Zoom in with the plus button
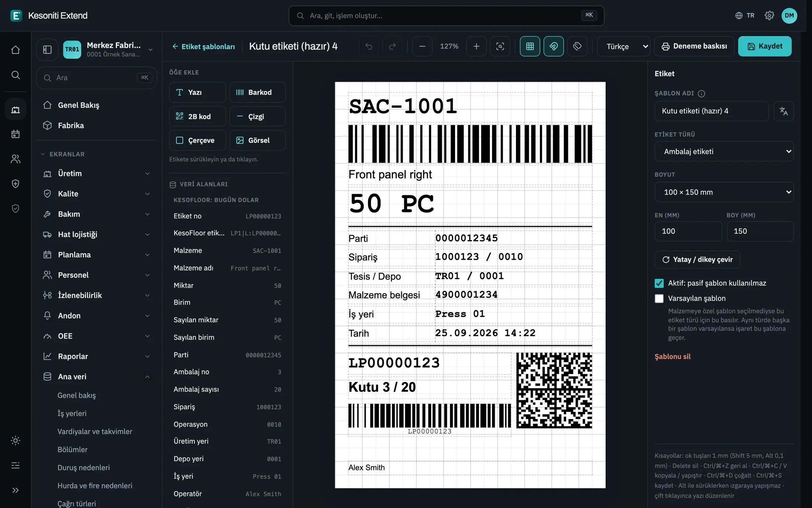Image resolution: width=812 pixels, height=508 pixels. [476, 46]
